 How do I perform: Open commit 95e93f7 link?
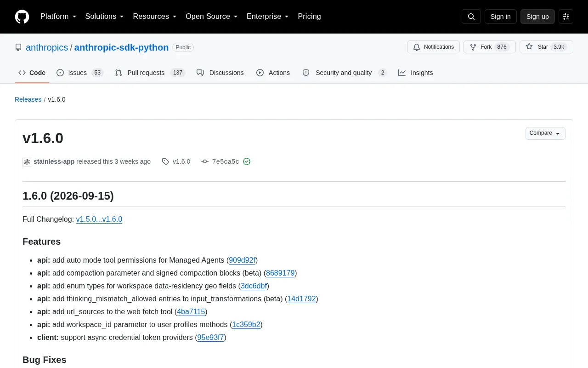click(210, 338)
